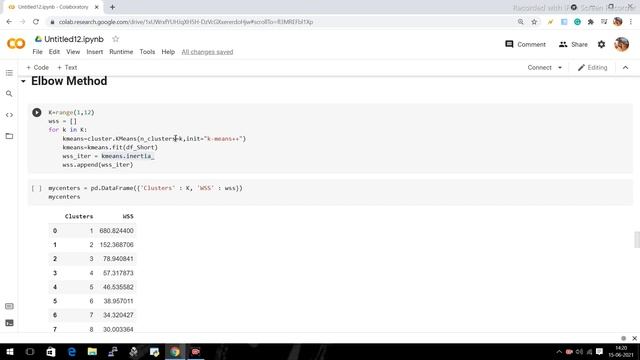Image resolution: width=640 pixels, height=360 pixels.
Task: Open the View menu
Action: (x=73, y=52)
